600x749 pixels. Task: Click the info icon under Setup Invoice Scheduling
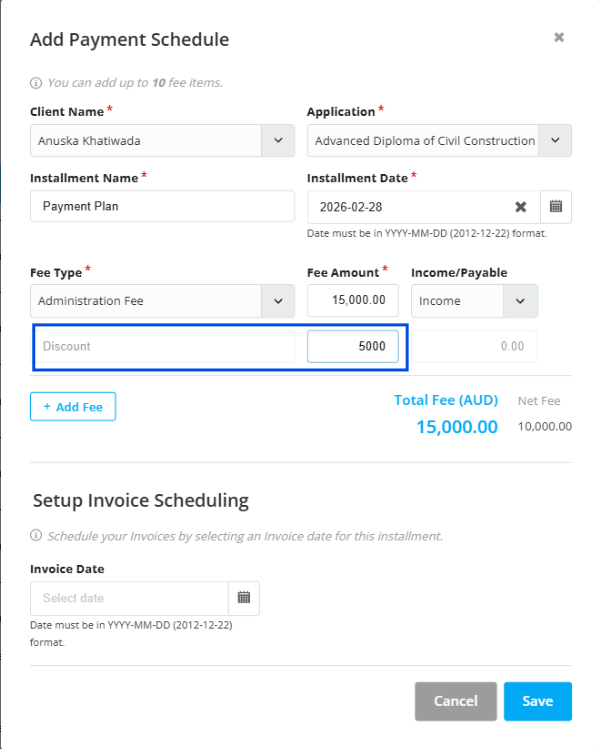click(x=36, y=536)
